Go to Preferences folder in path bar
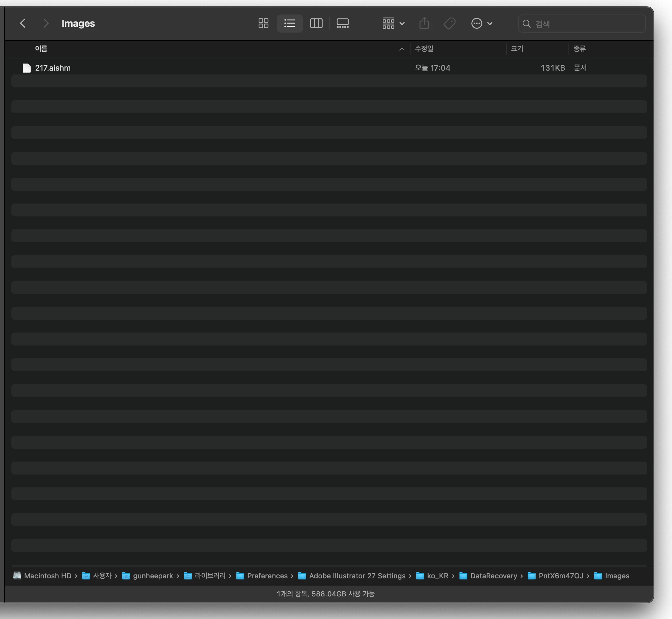This screenshot has height=619, width=672. pos(267,576)
